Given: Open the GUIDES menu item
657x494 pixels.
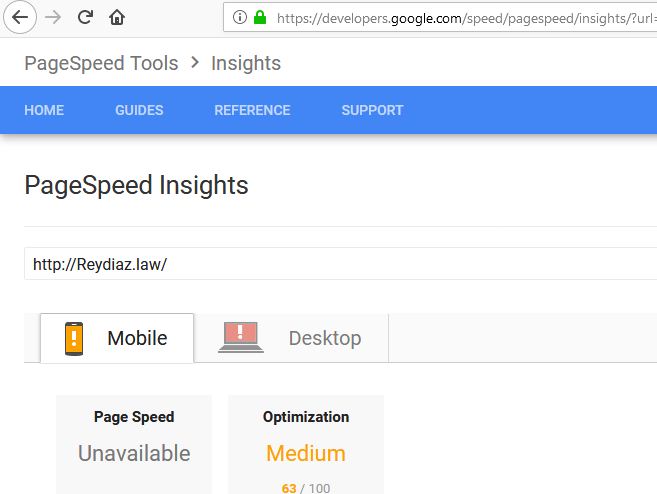Looking at the screenshot, I should tap(139, 110).
